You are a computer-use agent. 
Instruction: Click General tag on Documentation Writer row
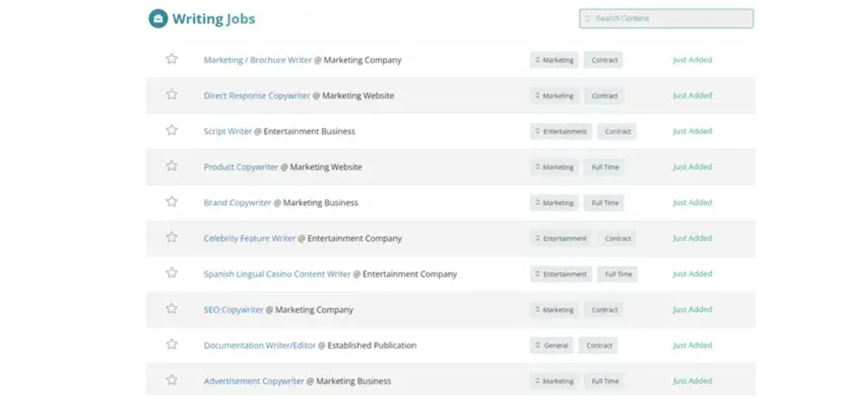[x=551, y=346]
